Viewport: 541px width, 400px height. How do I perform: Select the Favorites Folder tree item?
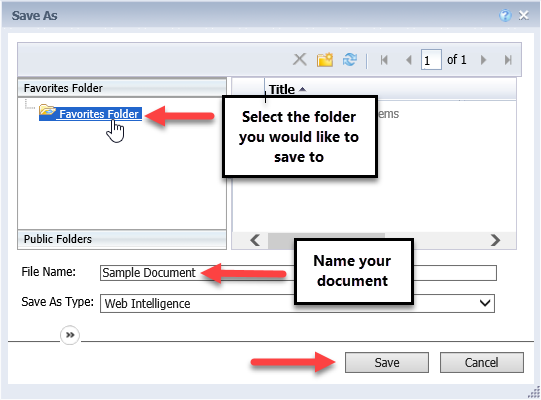[90, 114]
